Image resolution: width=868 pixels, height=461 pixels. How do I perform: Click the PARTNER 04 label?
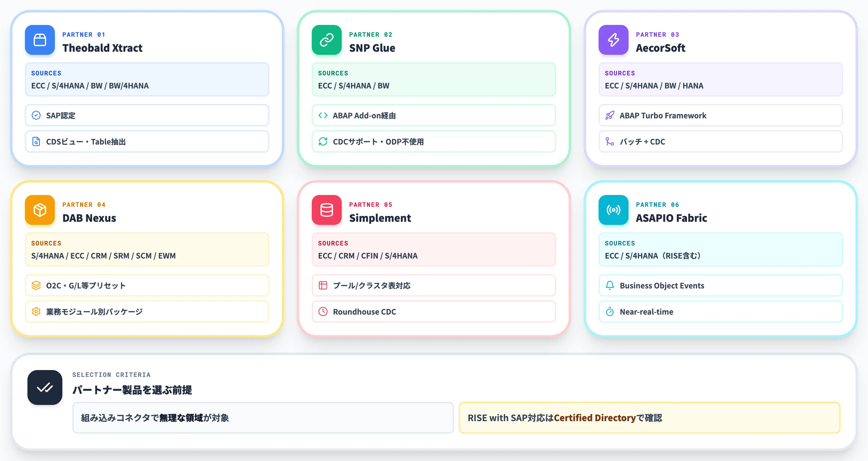point(84,204)
